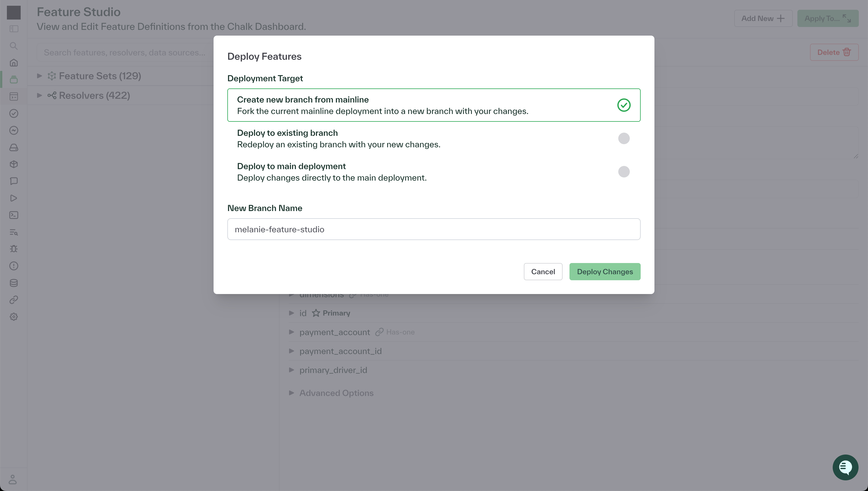Screen dimensions: 868x491
Task: Click the Feature Sets molecule icon
Action: [52, 76]
